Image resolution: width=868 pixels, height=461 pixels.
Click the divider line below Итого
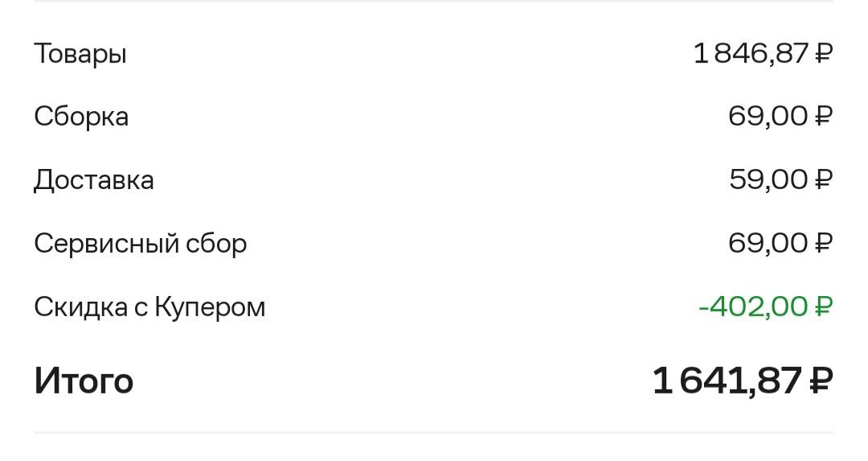click(x=434, y=432)
